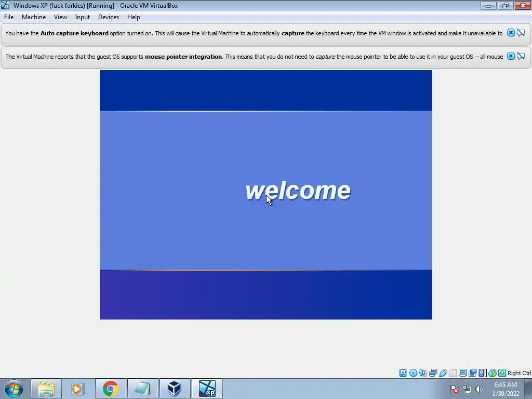The height and width of the screenshot is (399, 532).
Task: Click the welcome text in guest screen
Action: click(x=298, y=190)
